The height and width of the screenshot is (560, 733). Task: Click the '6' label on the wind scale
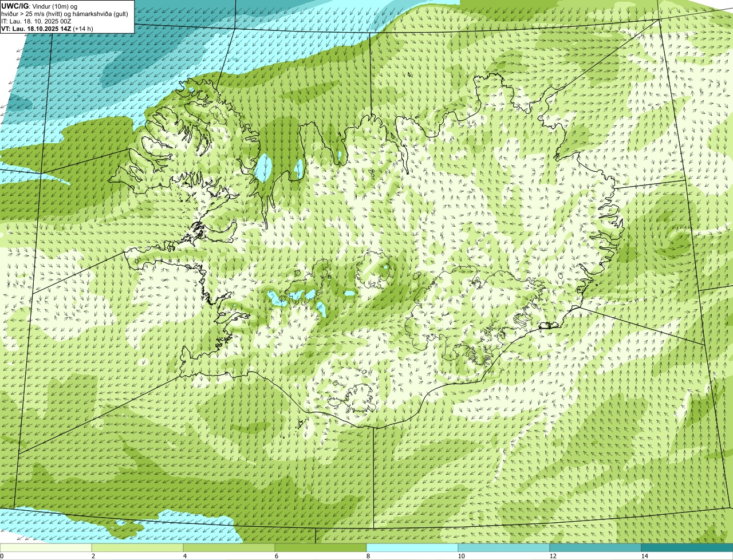(x=276, y=556)
